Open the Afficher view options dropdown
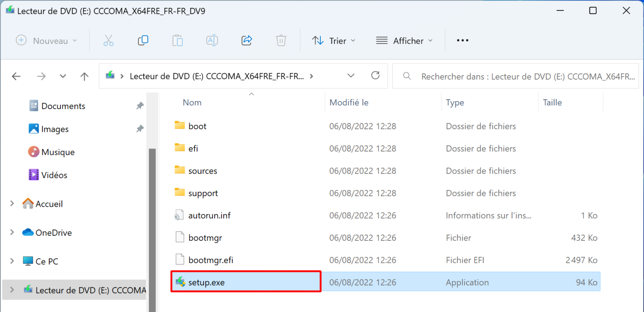This screenshot has width=644, height=312. (x=404, y=40)
